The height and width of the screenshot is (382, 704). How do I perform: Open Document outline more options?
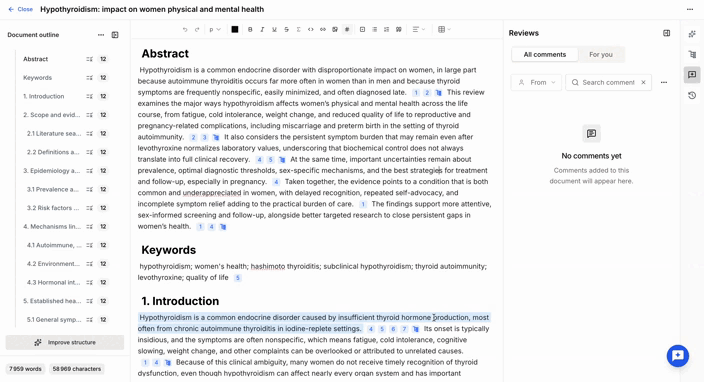coord(101,35)
